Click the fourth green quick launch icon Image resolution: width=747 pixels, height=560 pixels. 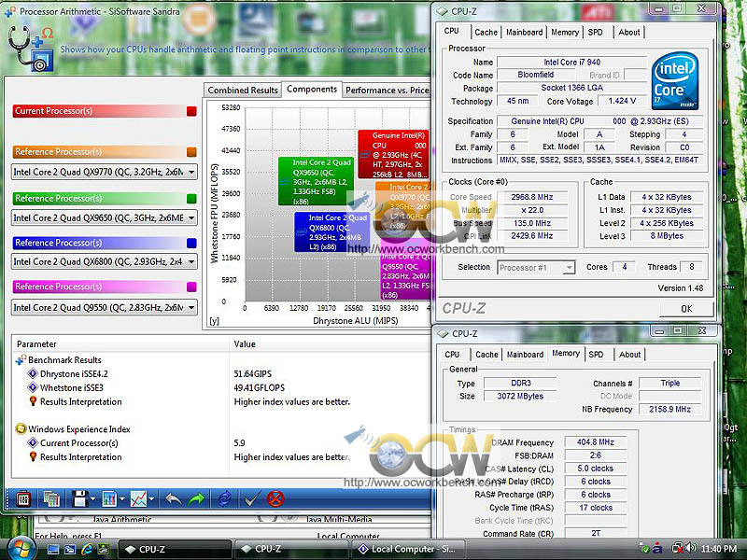tap(103, 549)
